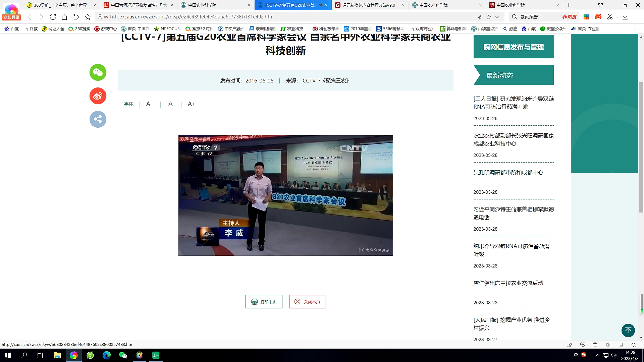This screenshot has width=644, height=362.
Task: Open 农业农村部副部长张兴旺调研 news link
Action: [x=514, y=139]
